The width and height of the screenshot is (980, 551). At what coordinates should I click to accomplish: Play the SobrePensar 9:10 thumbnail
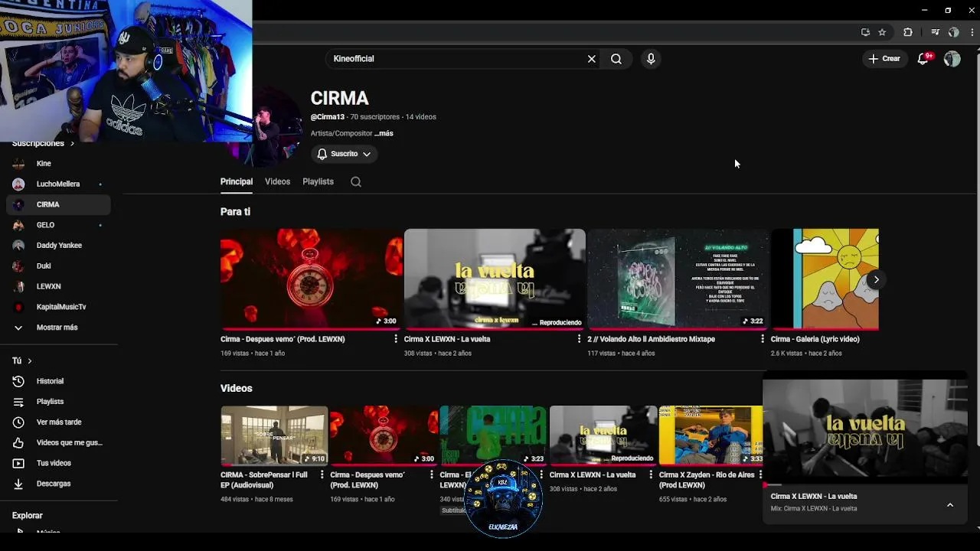(274, 435)
